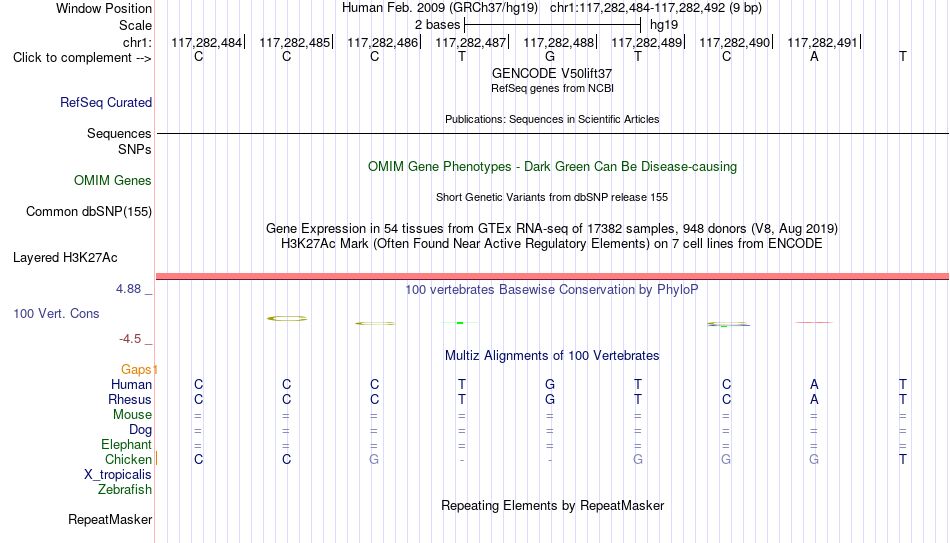Click the Multiz Alignments of 100 Vertebrates title
This screenshot has height=543, width=950.
click(552, 356)
